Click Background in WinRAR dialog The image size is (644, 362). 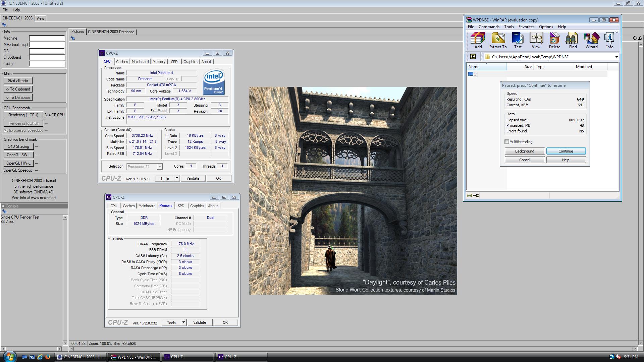[525, 151]
